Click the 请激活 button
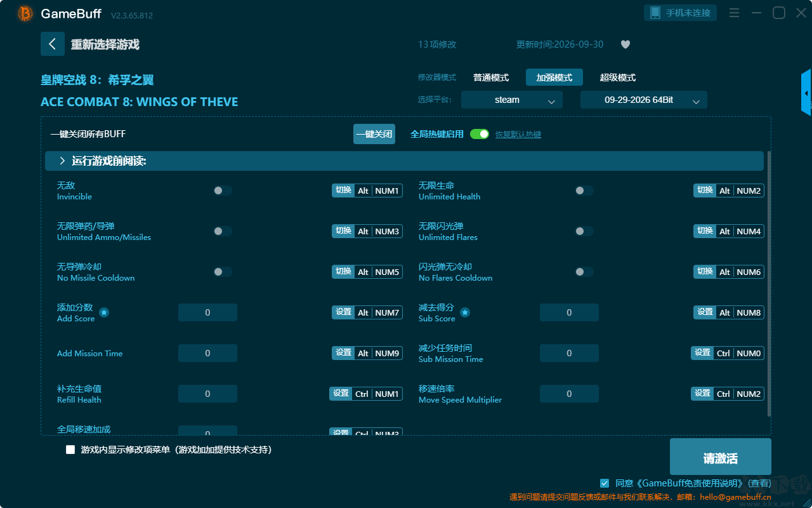Image resolution: width=812 pixels, height=508 pixels. [721, 458]
